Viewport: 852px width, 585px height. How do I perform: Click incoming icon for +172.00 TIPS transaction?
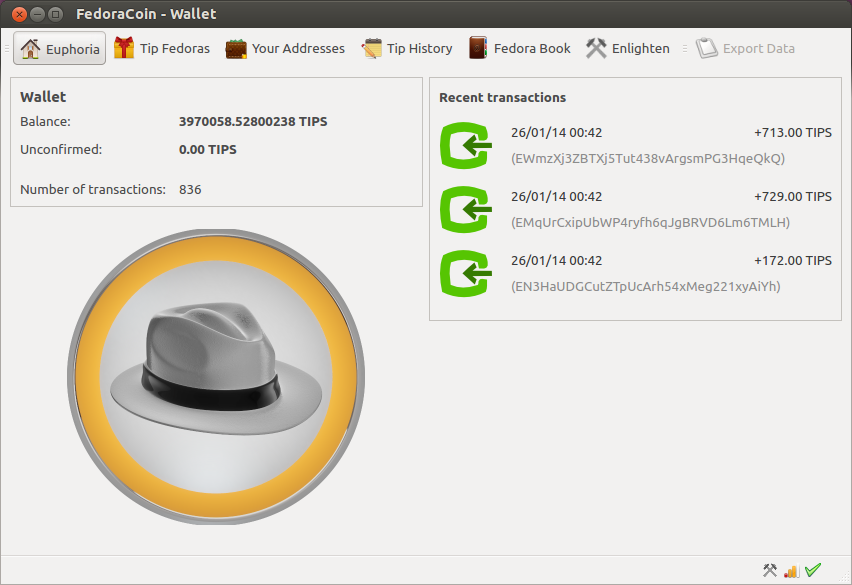466,273
